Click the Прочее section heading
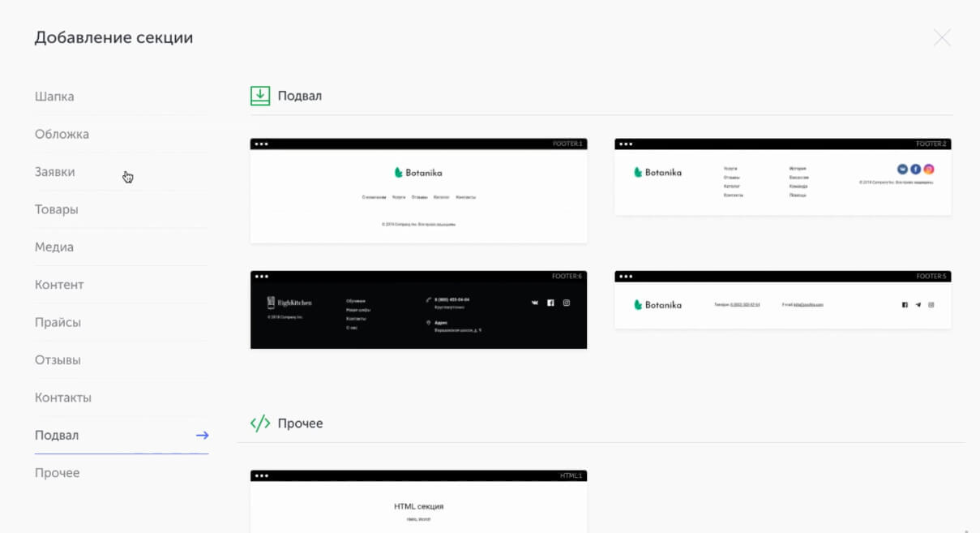Screen dimensions: 980x533 (301, 423)
